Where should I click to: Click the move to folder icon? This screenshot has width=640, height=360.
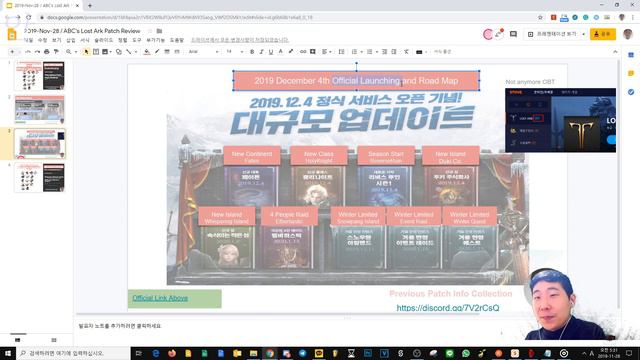[x=160, y=31]
